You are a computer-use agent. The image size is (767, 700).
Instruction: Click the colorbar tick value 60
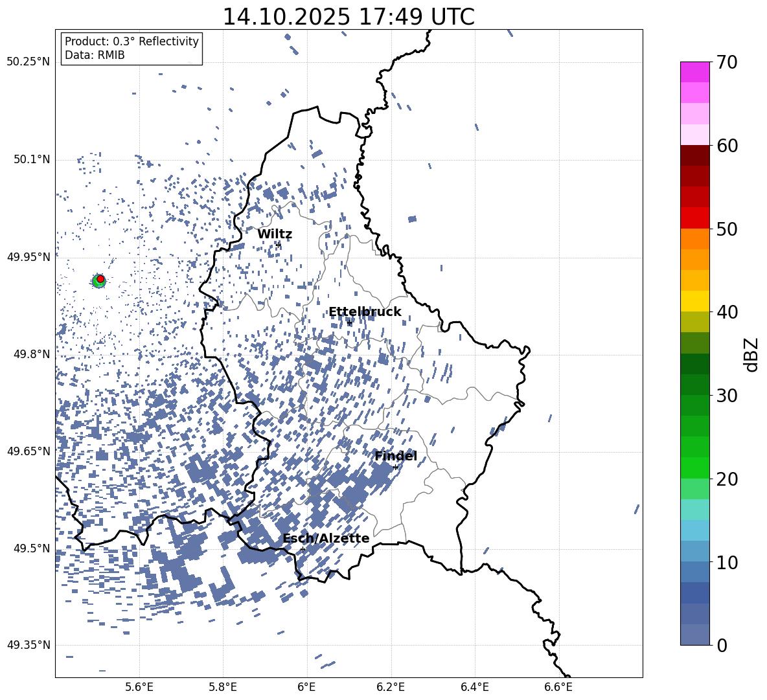click(x=727, y=146)
